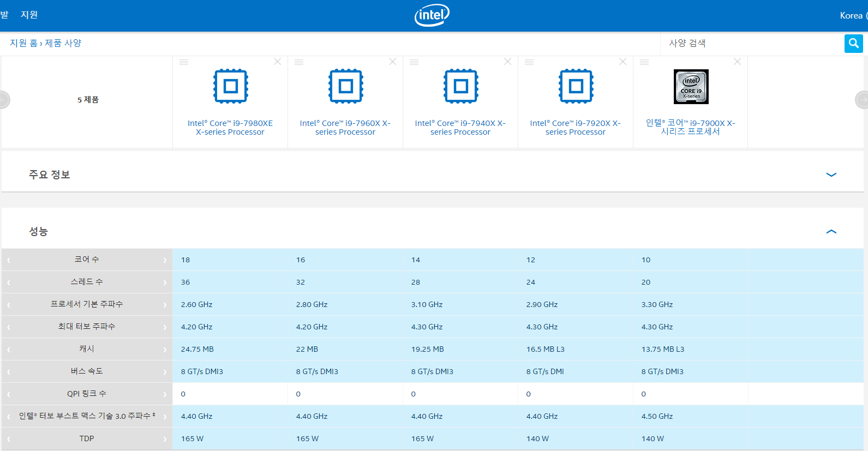Screen dimensions: 868x451
Task: Click the 인텔 터보 부스트 맥스 기술 3.0 주파수 label
Action: pos(87,416)
